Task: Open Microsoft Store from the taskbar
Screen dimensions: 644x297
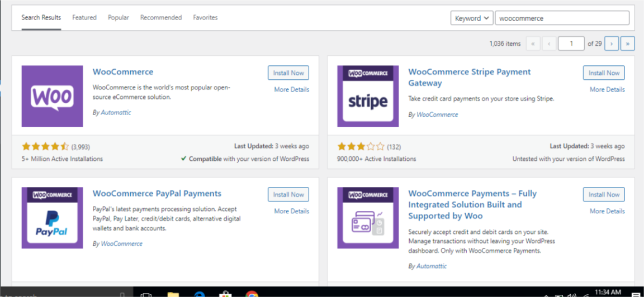Action: (225, 295)
